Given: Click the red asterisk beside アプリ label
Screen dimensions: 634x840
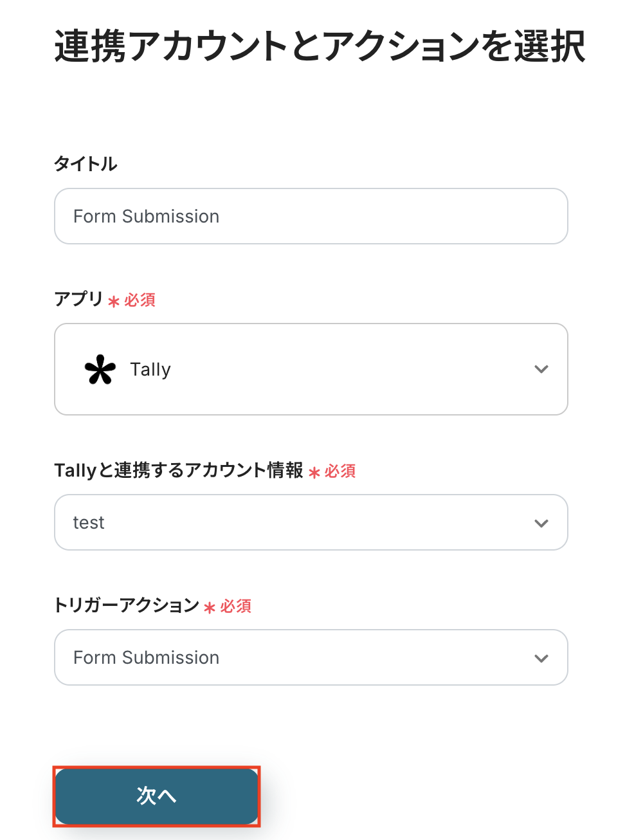Looking at the screenshot, I should coord(114,301).
